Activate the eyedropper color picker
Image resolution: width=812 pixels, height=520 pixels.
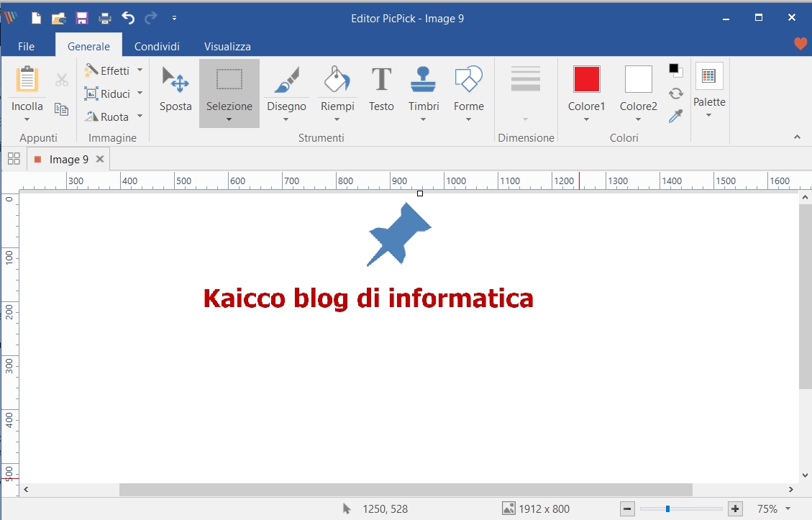675,116
